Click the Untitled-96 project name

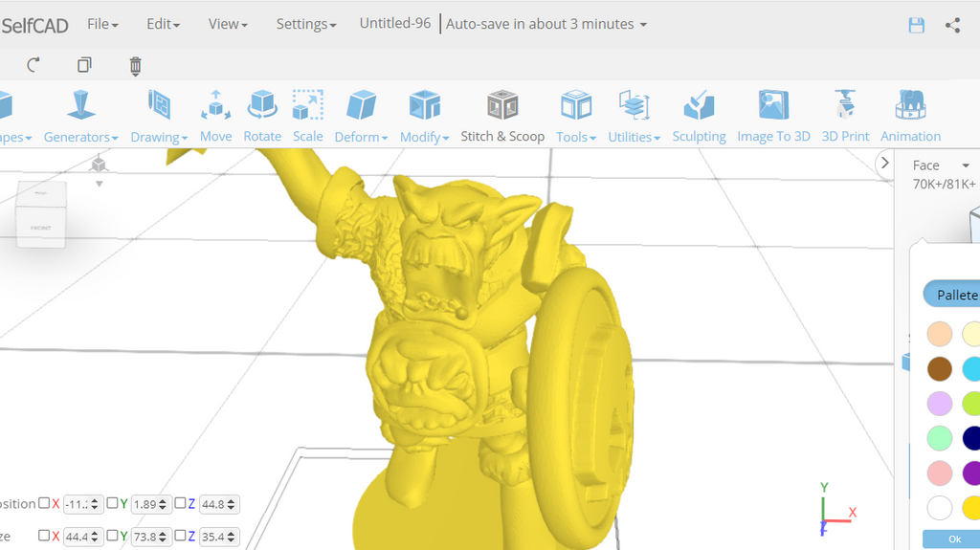[395, 23]
